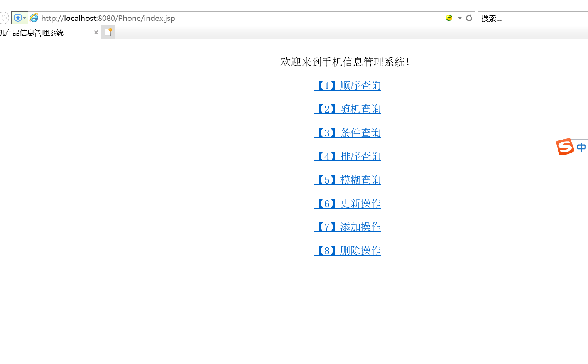Open 删除操作 link
588x364 pixels.
(347, 251)
